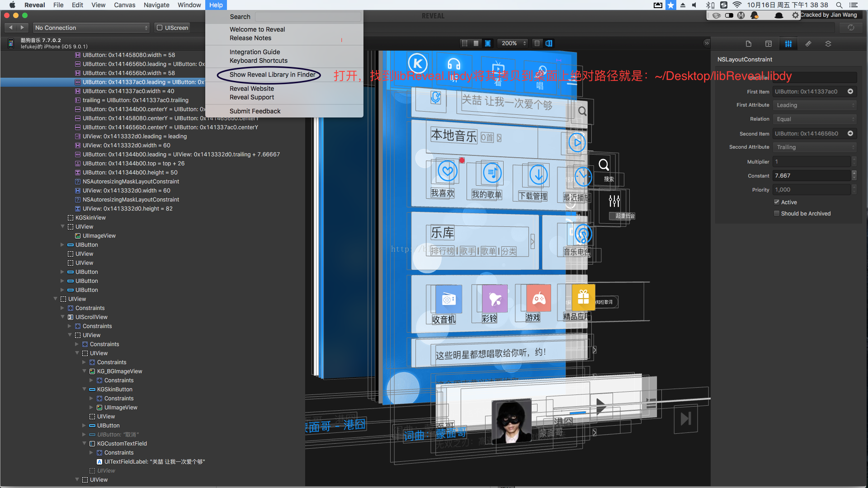Screen dimensions: 868x488
Task: Switch canvas to 2D view icon
Action: point(537,43)
